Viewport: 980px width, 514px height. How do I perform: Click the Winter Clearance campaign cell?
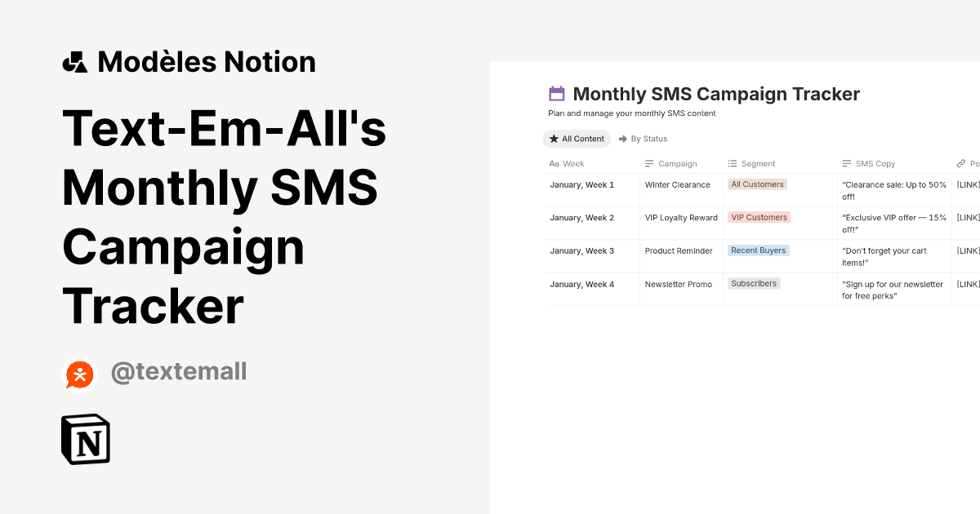click(x=677, y=184)
